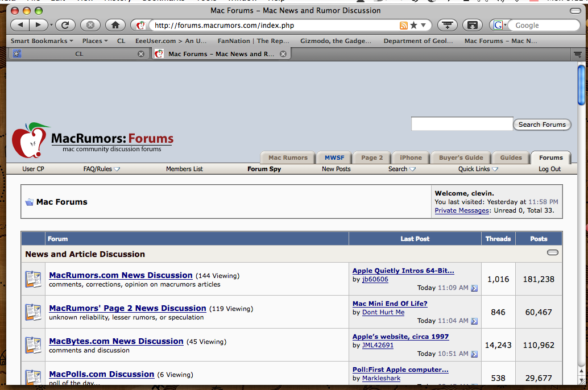588x390 pixels.
Task: Bookmark this page with the star icon
Action: [x=413, y=25]
